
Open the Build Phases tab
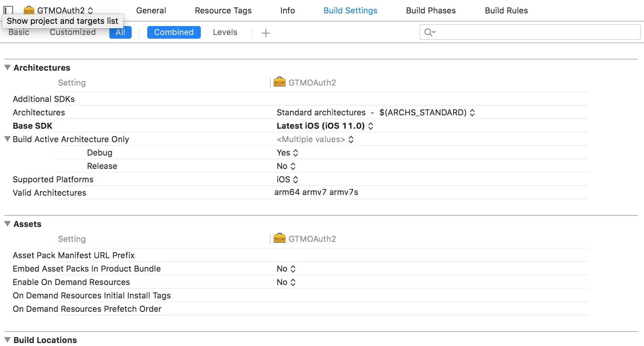tap(431, 10)
